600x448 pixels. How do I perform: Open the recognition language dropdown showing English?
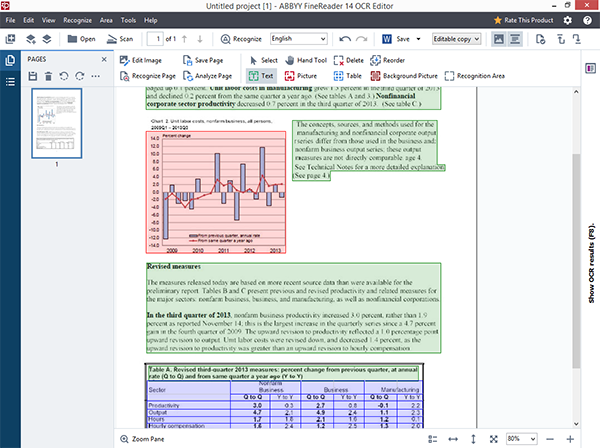(x=297, y=39)
